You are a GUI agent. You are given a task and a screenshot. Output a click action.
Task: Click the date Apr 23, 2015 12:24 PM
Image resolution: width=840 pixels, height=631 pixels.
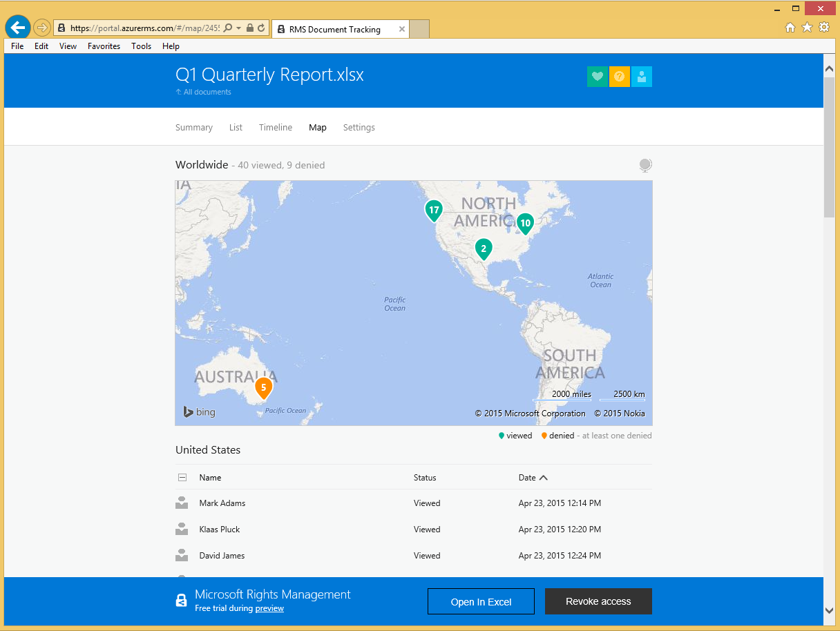pos(560,556)
